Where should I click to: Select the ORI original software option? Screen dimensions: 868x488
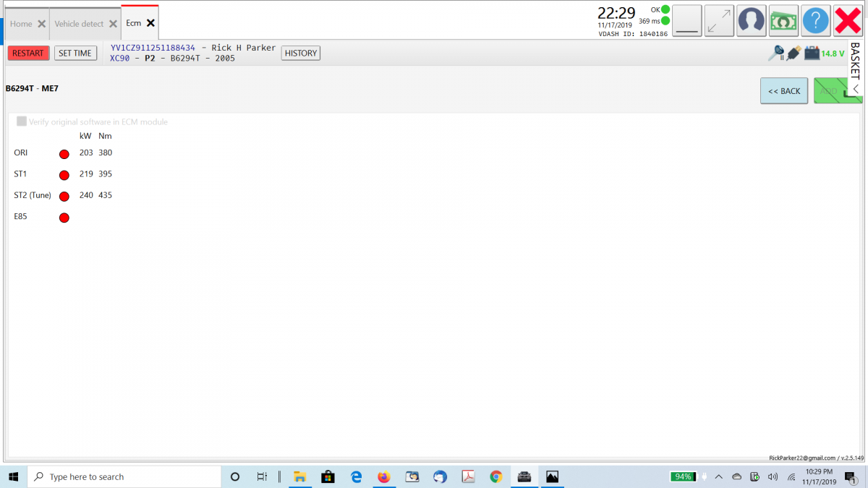(64, 154)
